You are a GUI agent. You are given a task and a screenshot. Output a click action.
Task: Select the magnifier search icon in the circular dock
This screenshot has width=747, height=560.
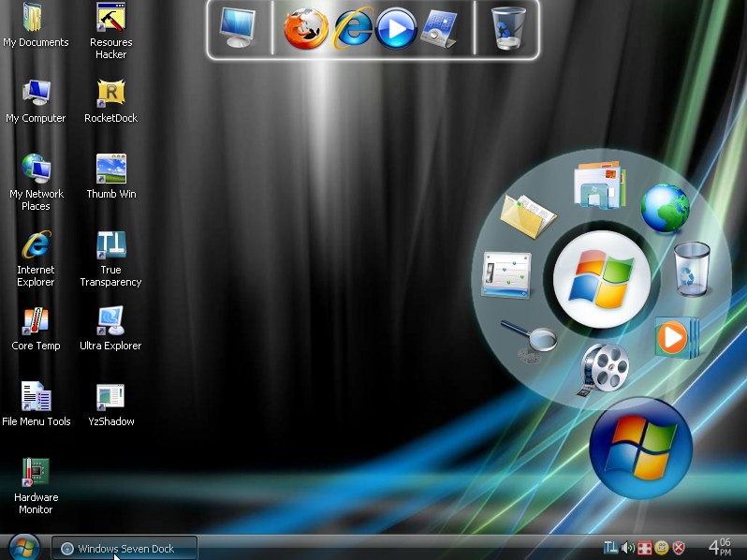tap(530, 341)
